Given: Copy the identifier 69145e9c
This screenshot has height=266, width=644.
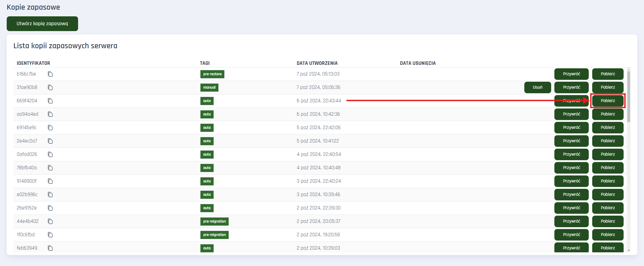Looking at the screenshot, I should click(50, 128).
